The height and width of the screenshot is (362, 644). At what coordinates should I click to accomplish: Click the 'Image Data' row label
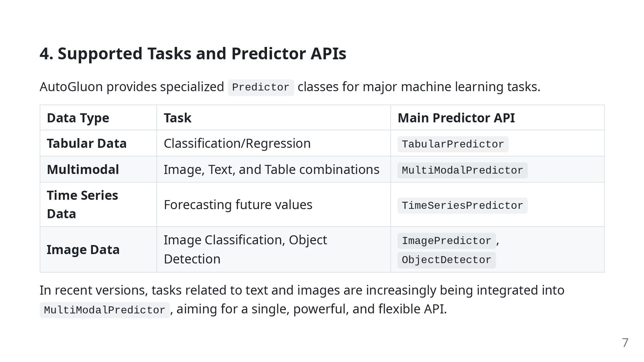click(83, 250)
